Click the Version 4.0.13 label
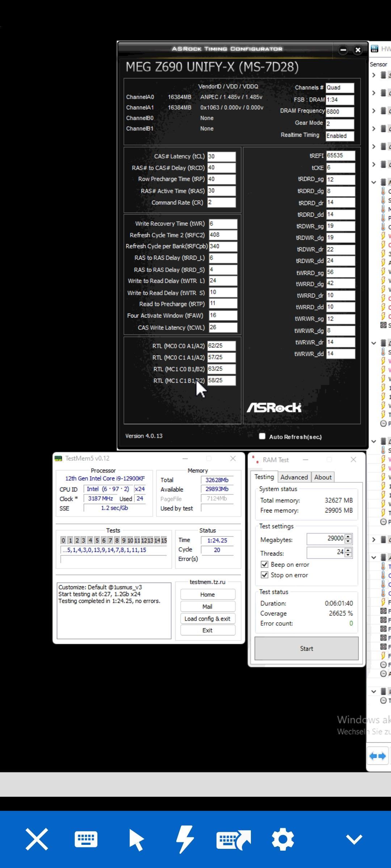Image resolution: width=391 pixels, height=868 pixels. (144, 436)
